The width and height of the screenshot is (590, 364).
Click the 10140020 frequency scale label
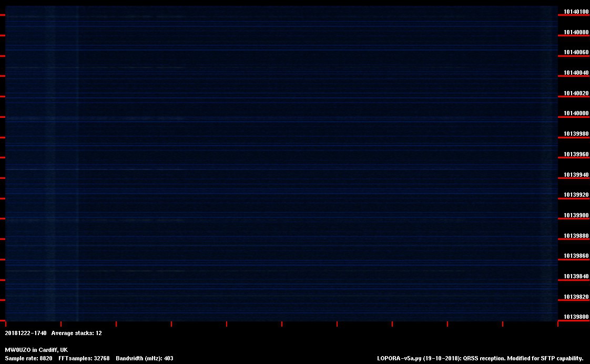coord(576,93)
